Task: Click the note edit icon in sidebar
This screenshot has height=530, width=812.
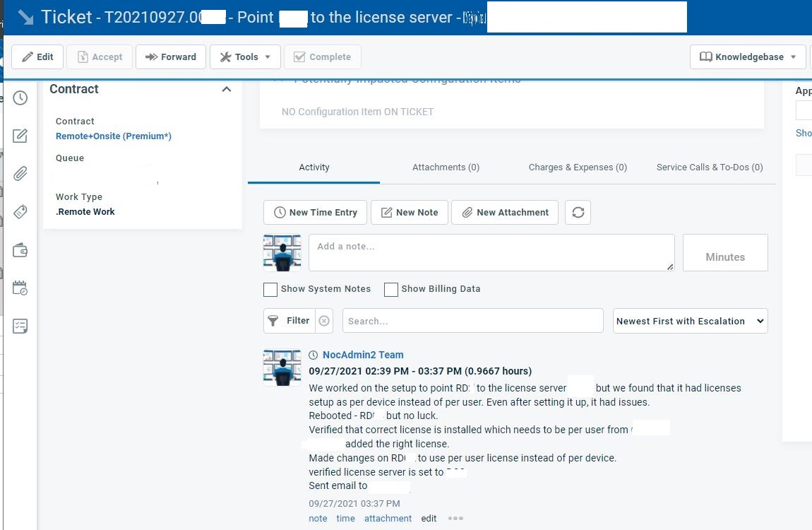Action: click(20, 136)
